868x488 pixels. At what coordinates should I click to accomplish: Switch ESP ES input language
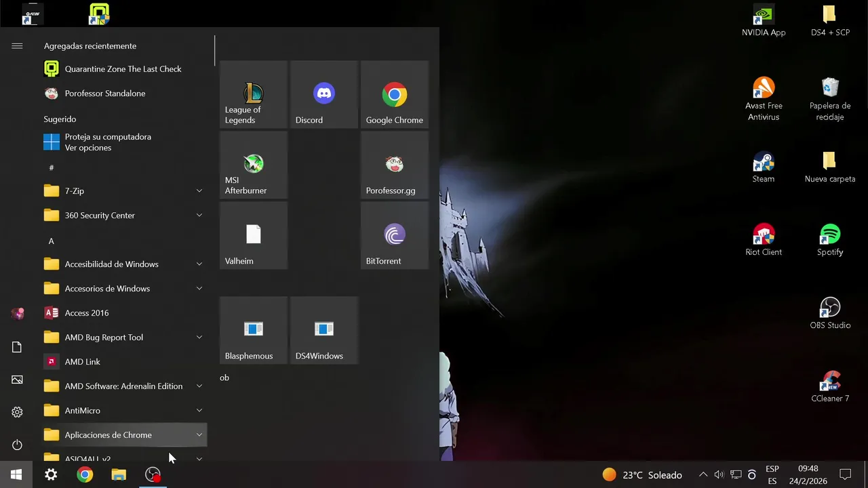pos(772,475)
